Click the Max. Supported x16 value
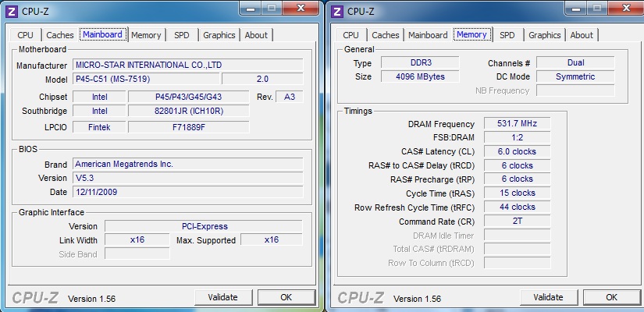 pyautogui.click(x=272, y=239)
